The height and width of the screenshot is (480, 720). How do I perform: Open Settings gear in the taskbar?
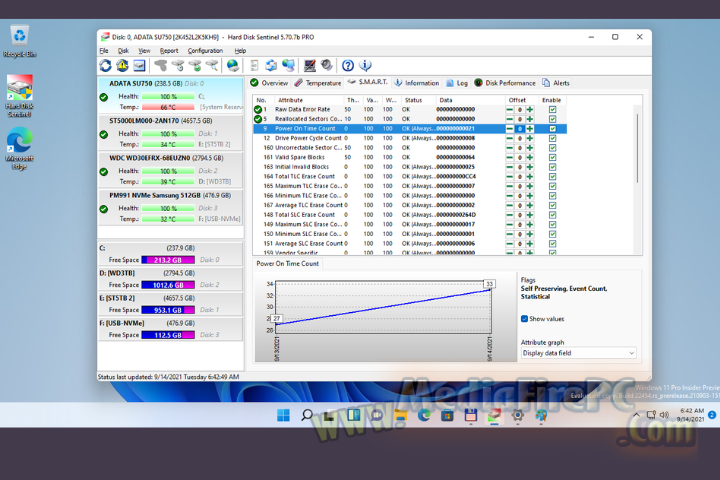click(x=518, y=416)
